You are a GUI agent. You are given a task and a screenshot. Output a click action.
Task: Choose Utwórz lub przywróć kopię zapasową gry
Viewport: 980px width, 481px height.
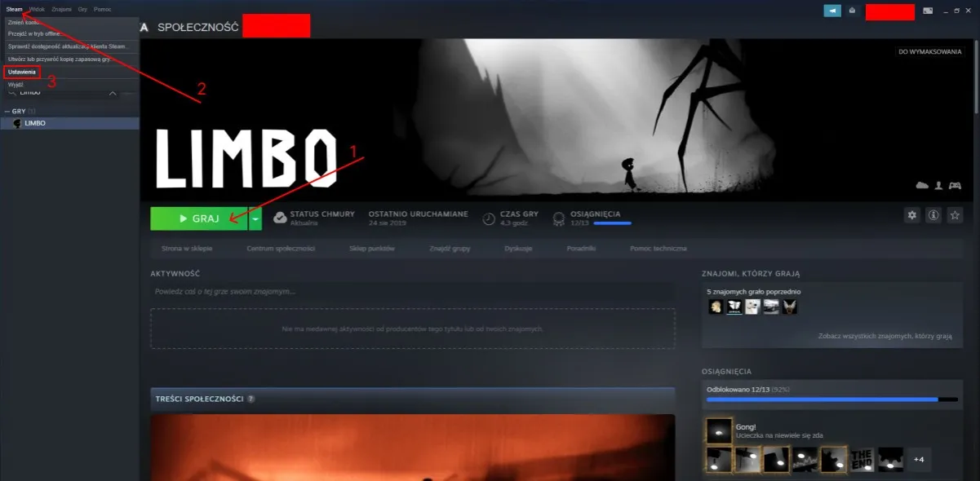coord(71,60)
